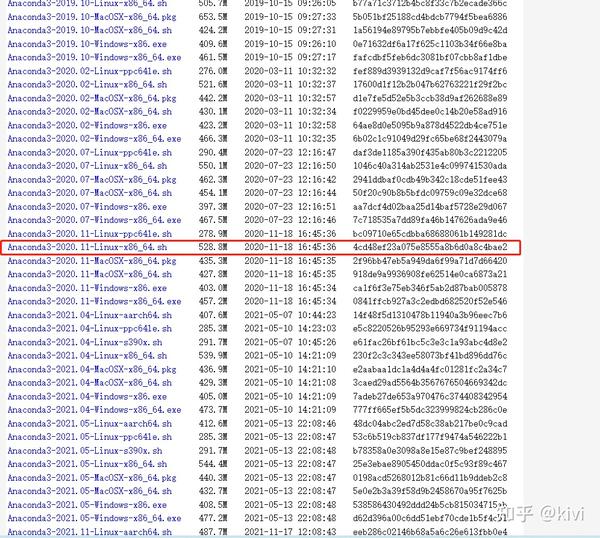
Task: Click the 550.1M size value
Action: pos(213,166)
